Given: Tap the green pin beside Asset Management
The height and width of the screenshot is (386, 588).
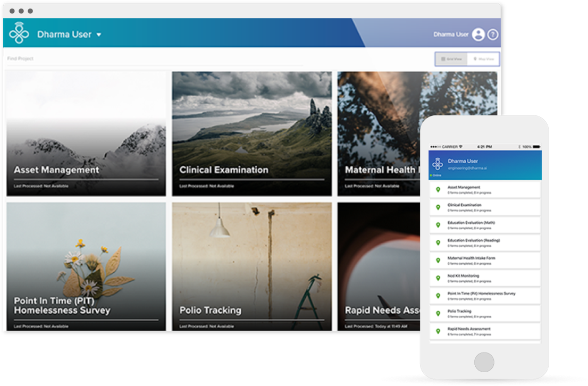Looking at the screenshot, I should pyautogui.click(x=438, y=190).
